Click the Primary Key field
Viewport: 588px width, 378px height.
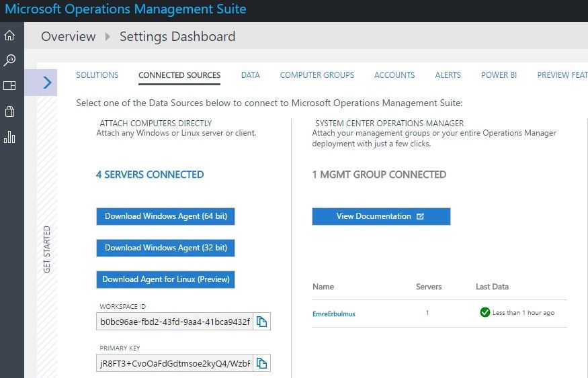click(x=175, y=363)
